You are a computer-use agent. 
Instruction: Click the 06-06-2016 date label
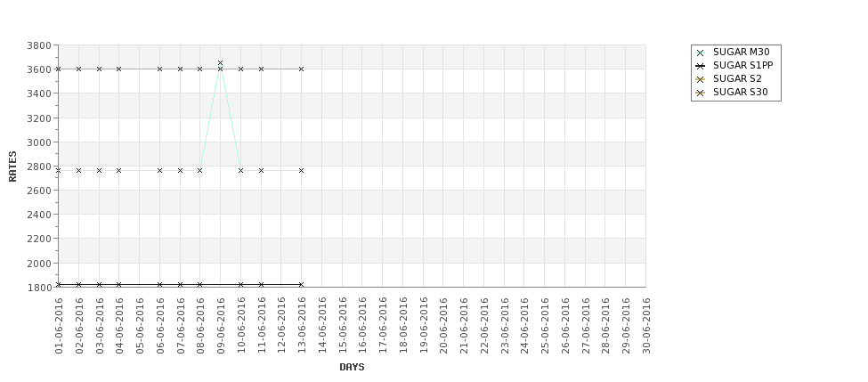160,326
